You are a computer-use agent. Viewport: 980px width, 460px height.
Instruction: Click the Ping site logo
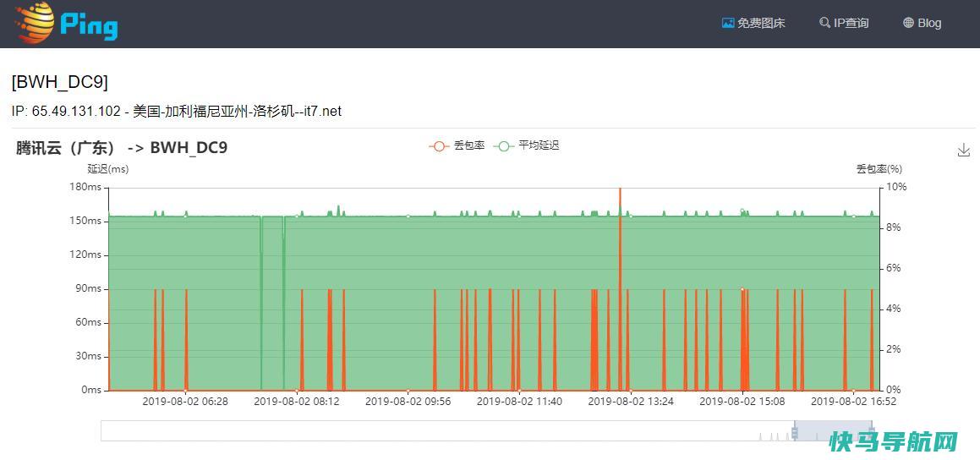[66, 23]
